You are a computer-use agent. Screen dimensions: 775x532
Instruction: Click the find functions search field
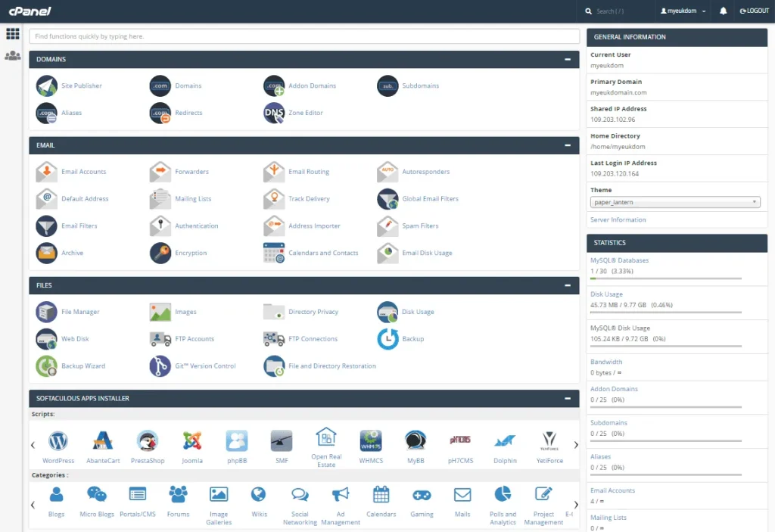[304, 36]
